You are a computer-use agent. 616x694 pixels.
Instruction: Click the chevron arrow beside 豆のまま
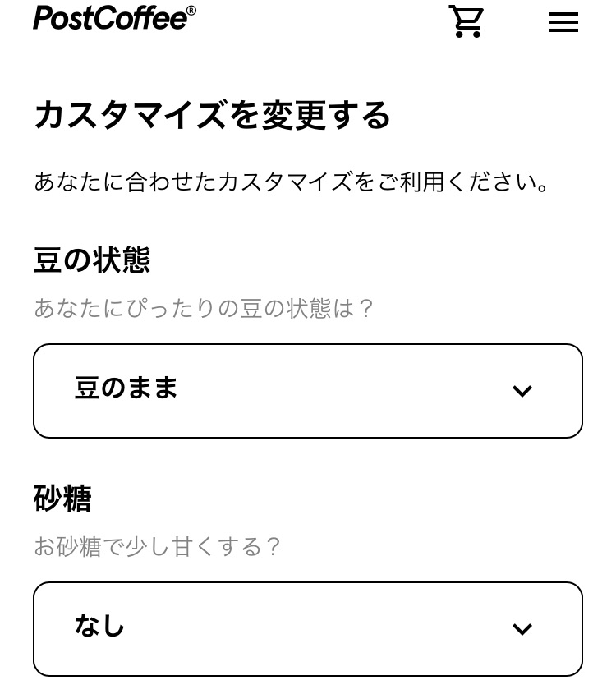[x=522, y=391]
